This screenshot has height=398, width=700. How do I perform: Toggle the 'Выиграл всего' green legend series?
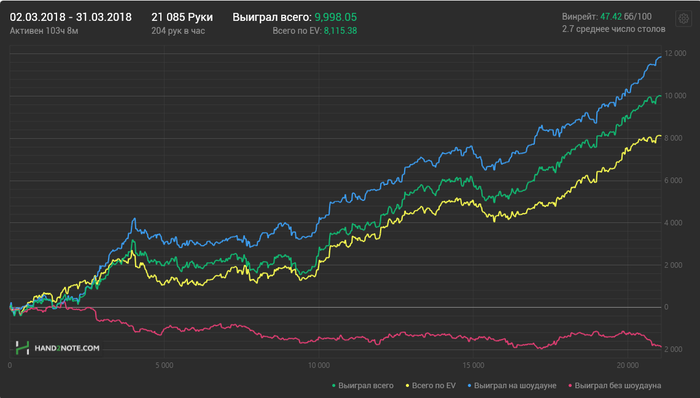point(363,386)
